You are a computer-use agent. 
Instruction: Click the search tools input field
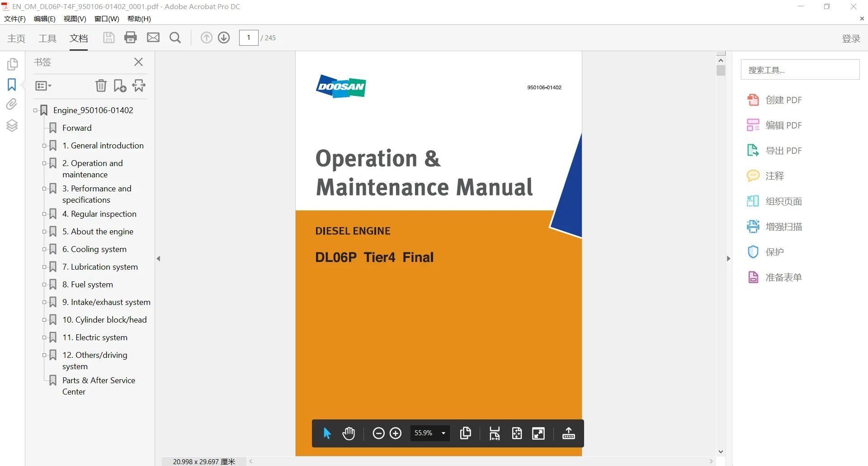(x=800, y=70)
